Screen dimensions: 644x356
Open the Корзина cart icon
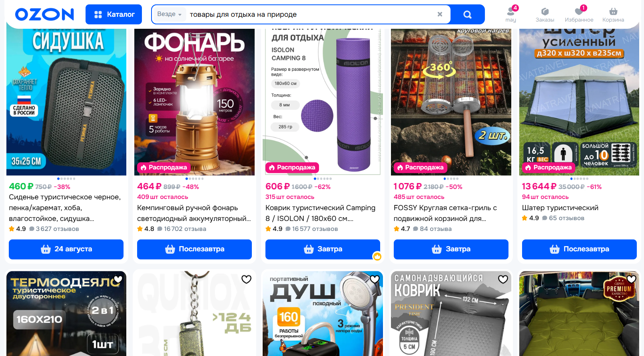[613, 14]
